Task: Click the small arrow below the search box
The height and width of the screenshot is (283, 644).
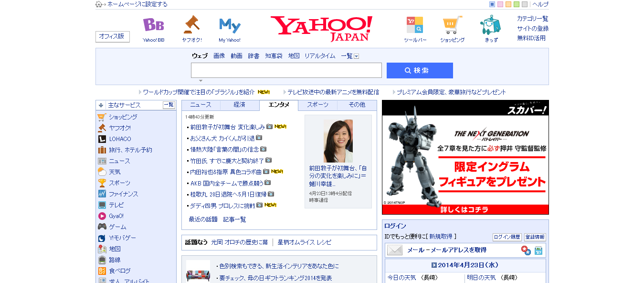Action: pos(201,81)
